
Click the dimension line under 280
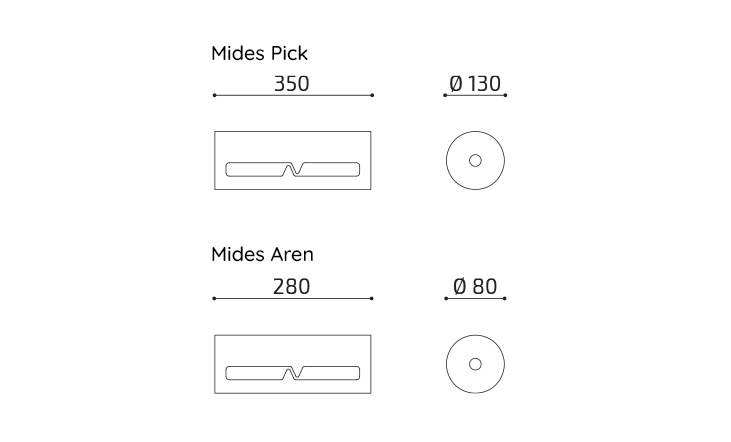293,298
